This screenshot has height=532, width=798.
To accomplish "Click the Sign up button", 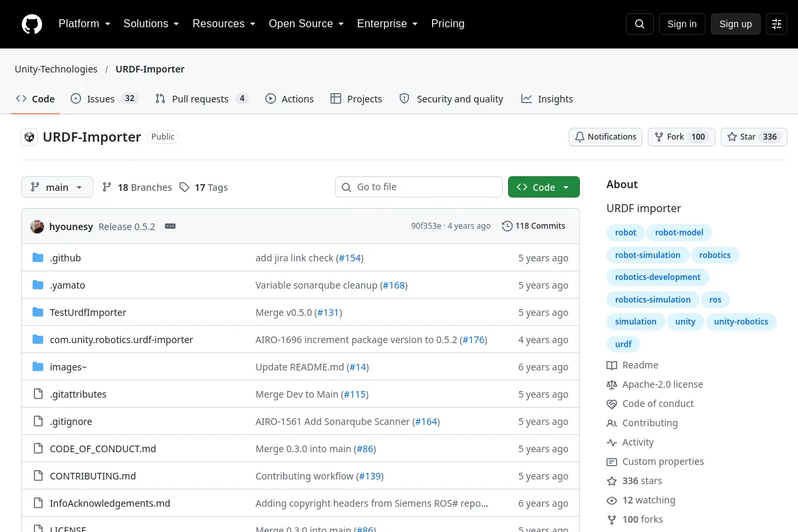I will [735, 24].
